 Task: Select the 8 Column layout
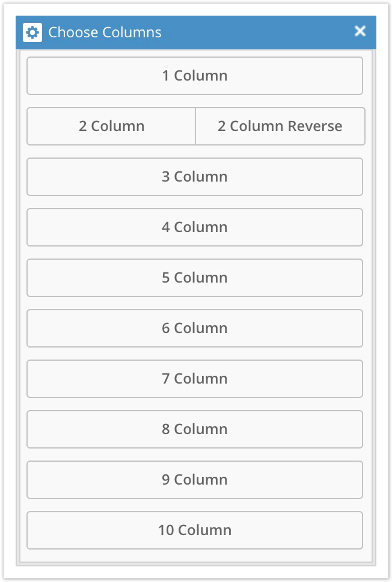tap(195, 429)
